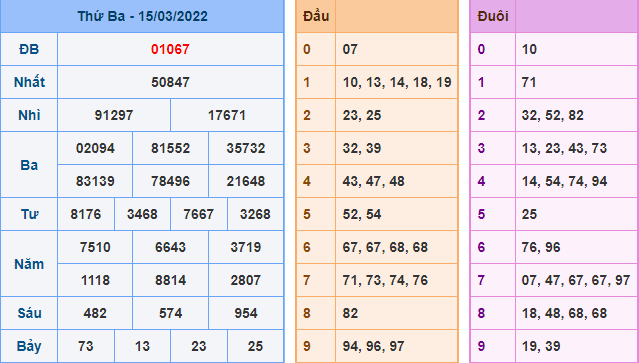Click Đầu values 10, 13, 14, 18, 19
Viewport: 639px width, 363px height.
[x=397, y=82]
